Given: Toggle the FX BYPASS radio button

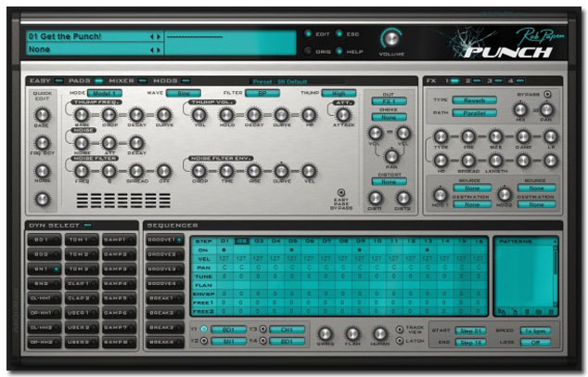Looking at the screenshot, I should coord(547,95).
